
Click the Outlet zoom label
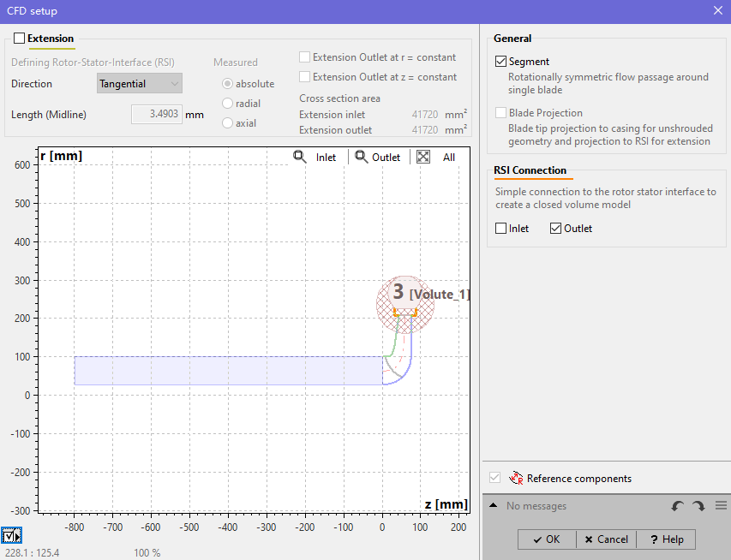click(386, 158)
